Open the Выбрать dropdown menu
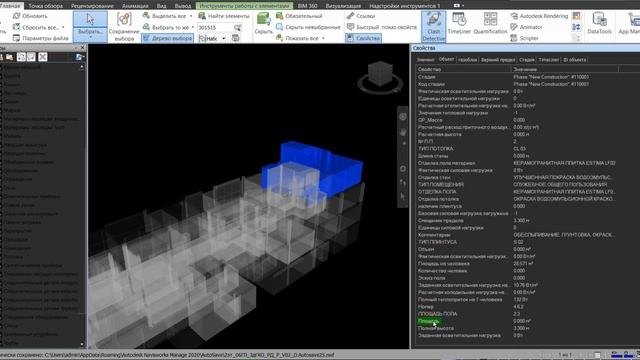The image size is (640, 360). (x=90, y=34)
